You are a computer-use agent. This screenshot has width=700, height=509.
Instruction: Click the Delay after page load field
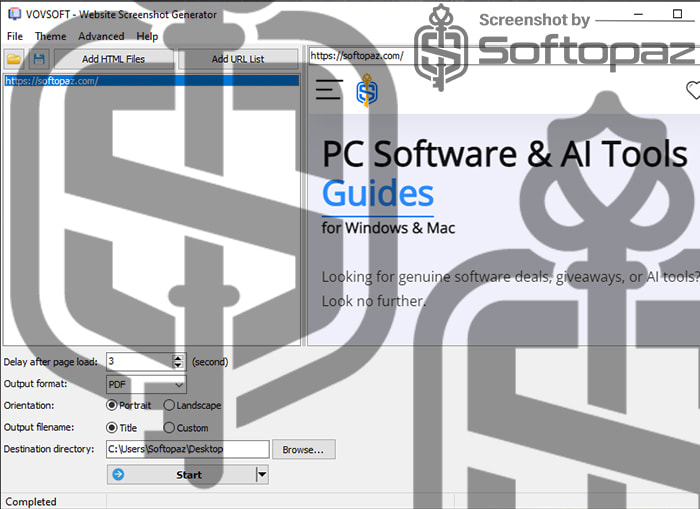pos(139,361)
